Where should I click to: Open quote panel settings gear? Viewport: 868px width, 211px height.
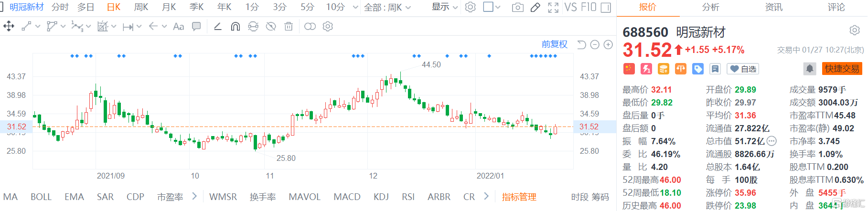855,30
